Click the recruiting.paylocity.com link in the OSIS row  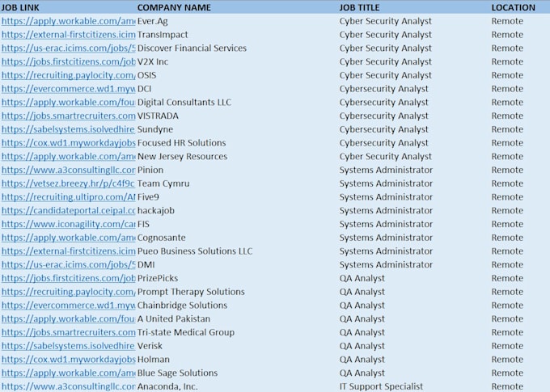pyautogui.click(x=69, y=75)
